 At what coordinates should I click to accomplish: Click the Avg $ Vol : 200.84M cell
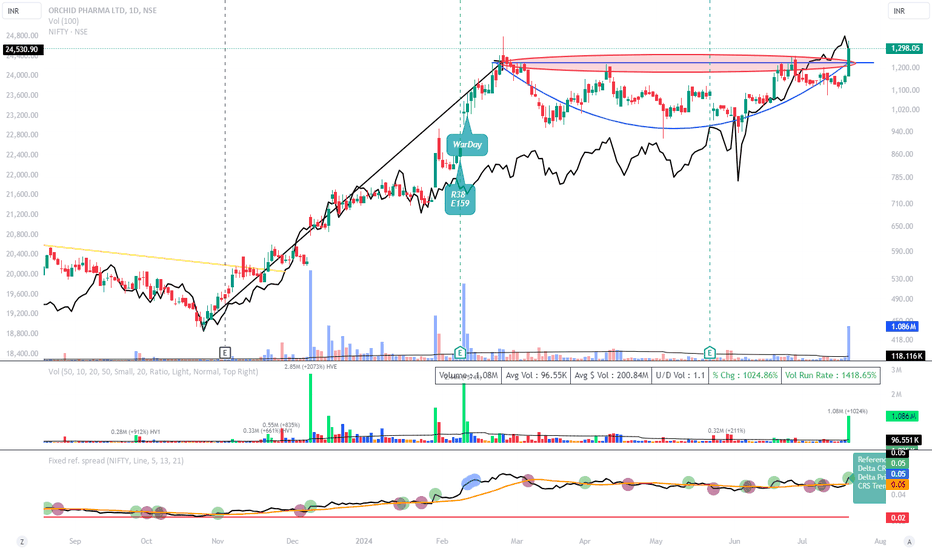tap(611, 375)
